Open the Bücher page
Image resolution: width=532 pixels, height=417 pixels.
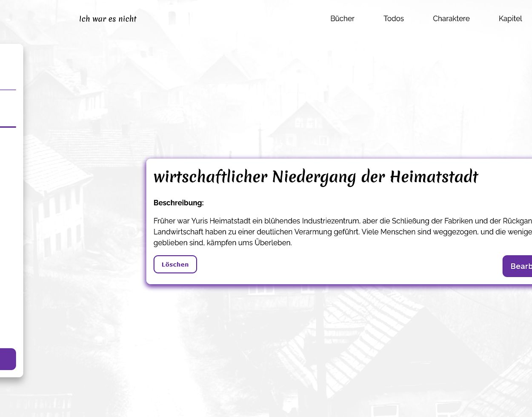tap(342, 19)
